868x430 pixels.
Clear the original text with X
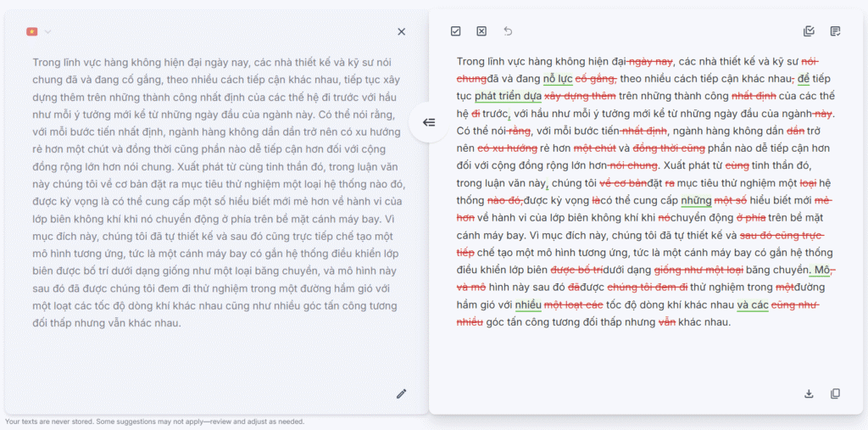[x=401, y=31]
